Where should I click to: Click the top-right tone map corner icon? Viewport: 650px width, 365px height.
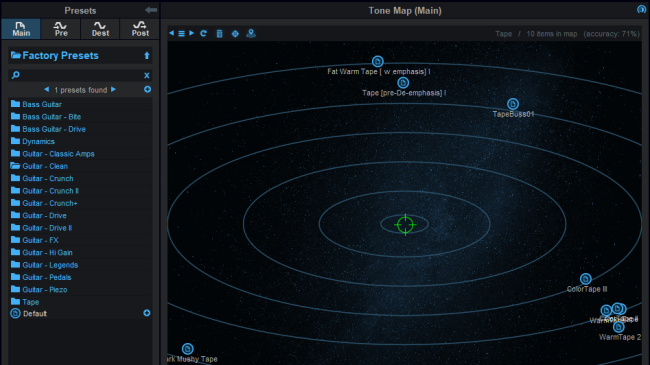(641, 10)
